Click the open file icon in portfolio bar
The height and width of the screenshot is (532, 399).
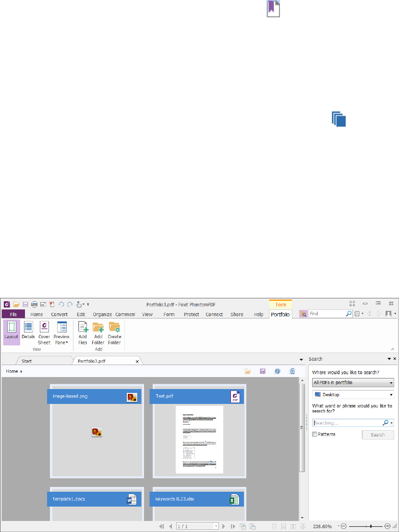[x=248, y=371]
